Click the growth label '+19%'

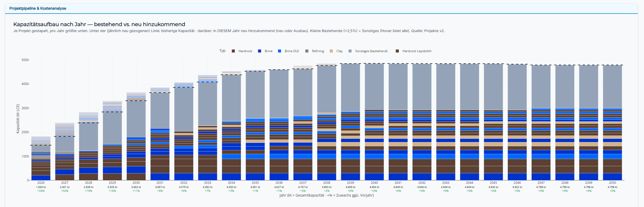[x=89, y=191]
